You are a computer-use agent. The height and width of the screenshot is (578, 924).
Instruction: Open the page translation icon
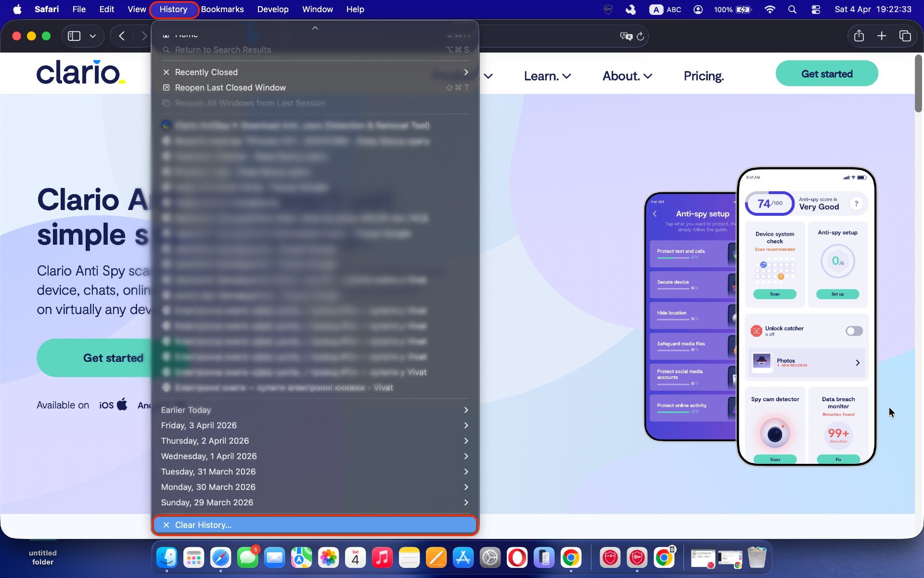tap(626, 36)
